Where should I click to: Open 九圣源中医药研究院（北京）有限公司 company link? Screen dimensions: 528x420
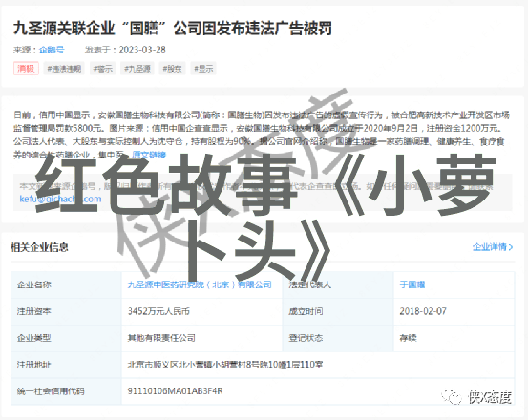tap(200, 284)
